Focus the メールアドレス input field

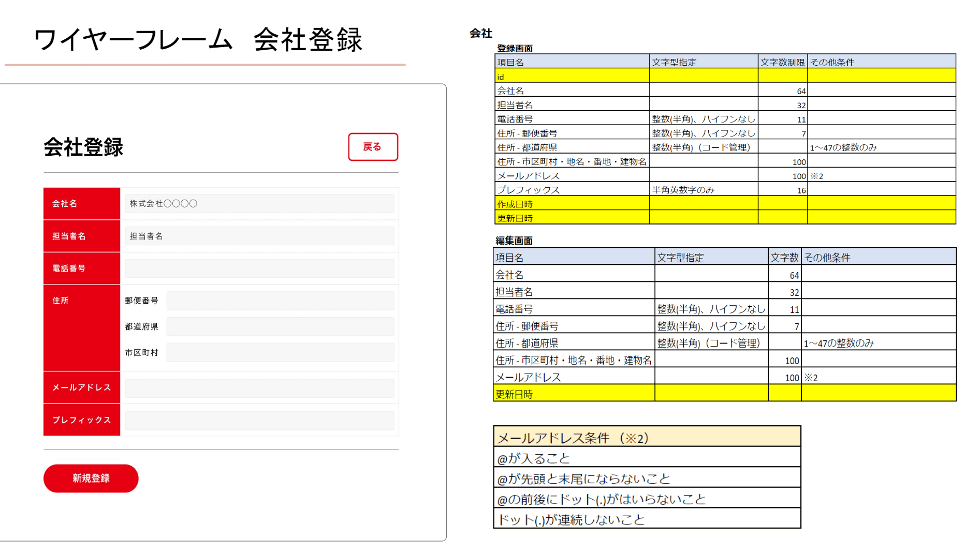click(x=259, y=388)
